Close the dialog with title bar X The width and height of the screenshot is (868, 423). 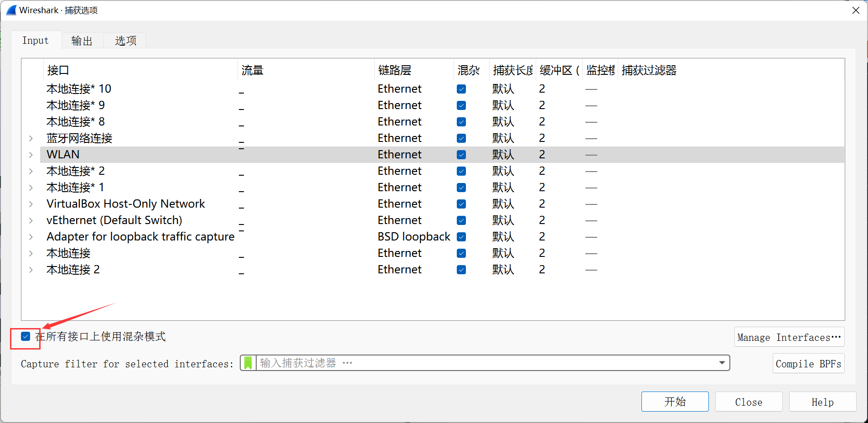click(855, 10)
